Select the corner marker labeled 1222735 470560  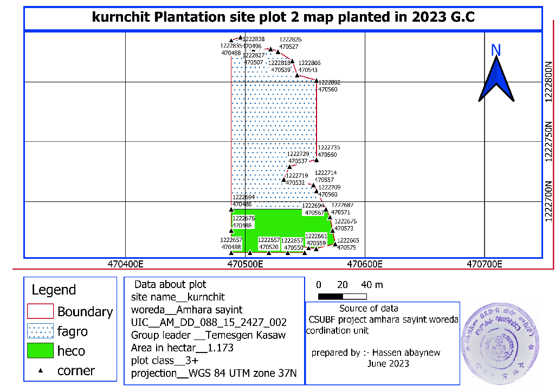coord(317,160)
